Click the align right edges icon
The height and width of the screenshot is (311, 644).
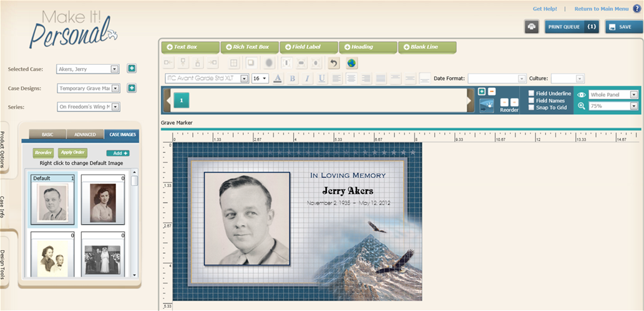(x=212, y=63)
